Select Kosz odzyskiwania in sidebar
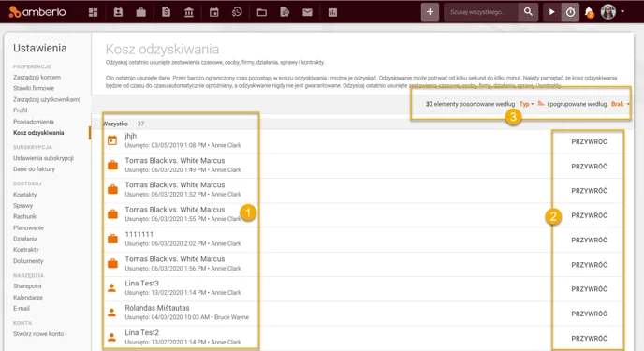This screenshot has width=644, height=351. coord(38,133)
